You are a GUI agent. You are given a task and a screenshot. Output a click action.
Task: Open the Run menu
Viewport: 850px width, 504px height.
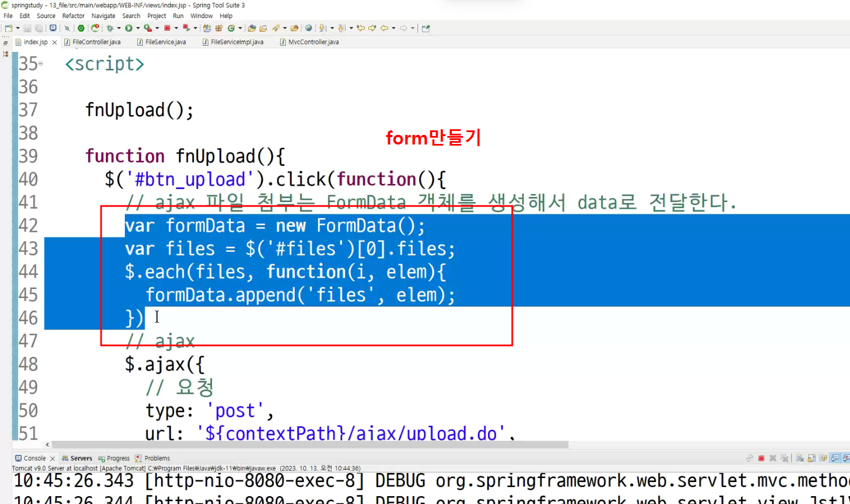click(x=178, y=16)
